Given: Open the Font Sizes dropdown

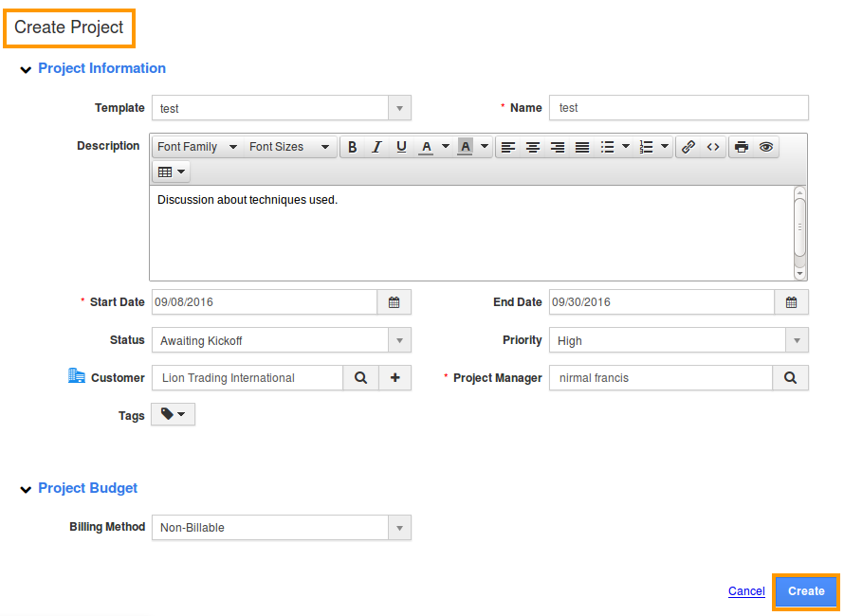Looking at the screenshot, I should click(289, 147).
